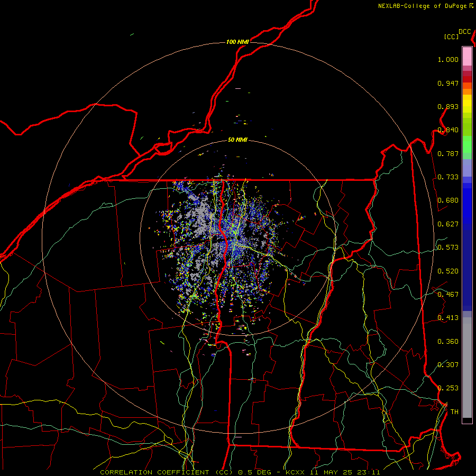476x476 pixels.
Task: Click the 0.467 value on the legend
Action: click(448, 295)
